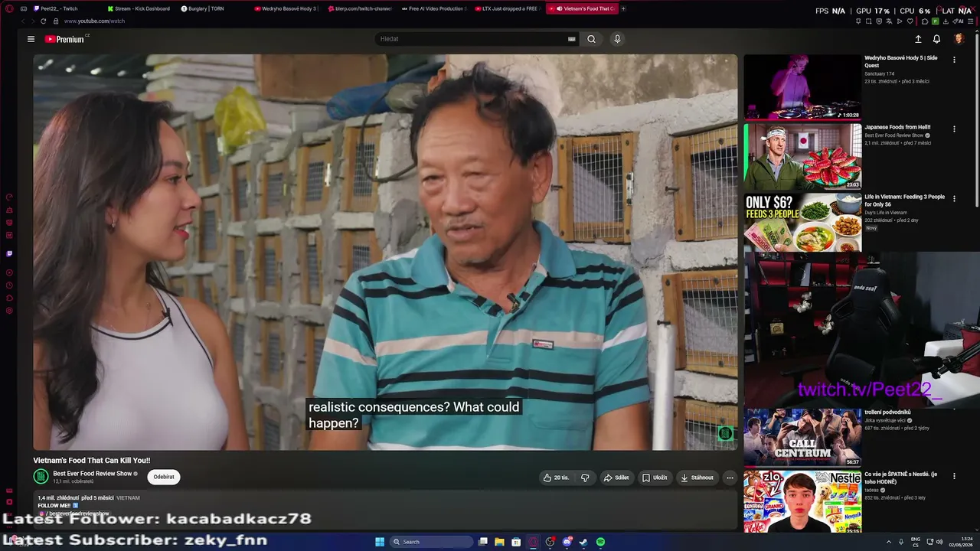Viewport: 980px width, 551px height.
Task: Like the video with the thumbs-up button
Action: [x=557, y=478]
